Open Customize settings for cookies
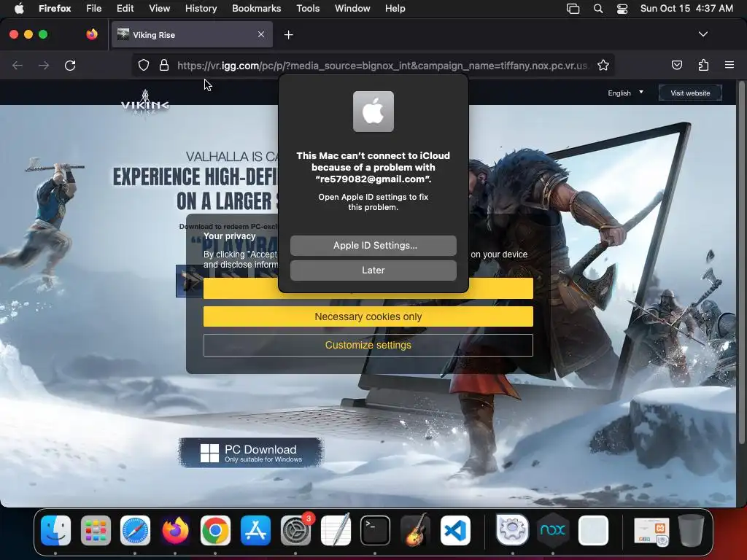 368,345
